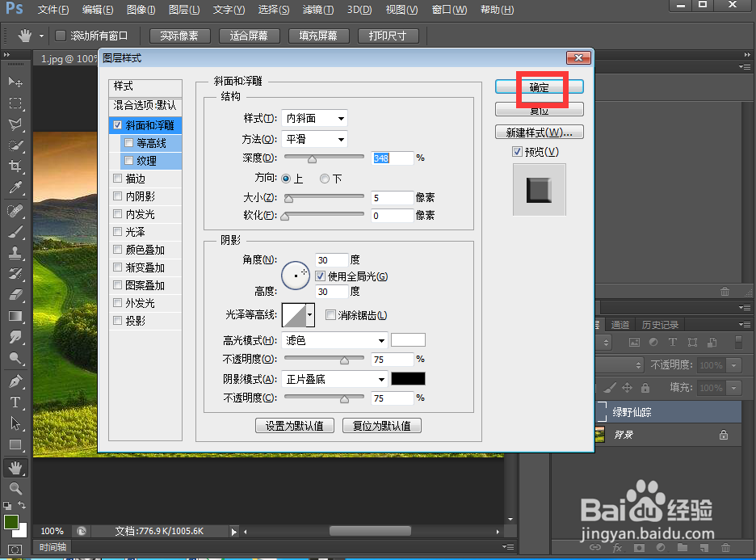Open the 高光模式 blend dropdown

(x=334, y=339)
